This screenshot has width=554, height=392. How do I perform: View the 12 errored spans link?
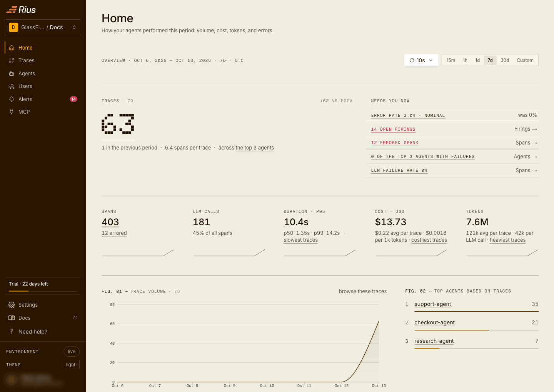[x=395, y=143]
